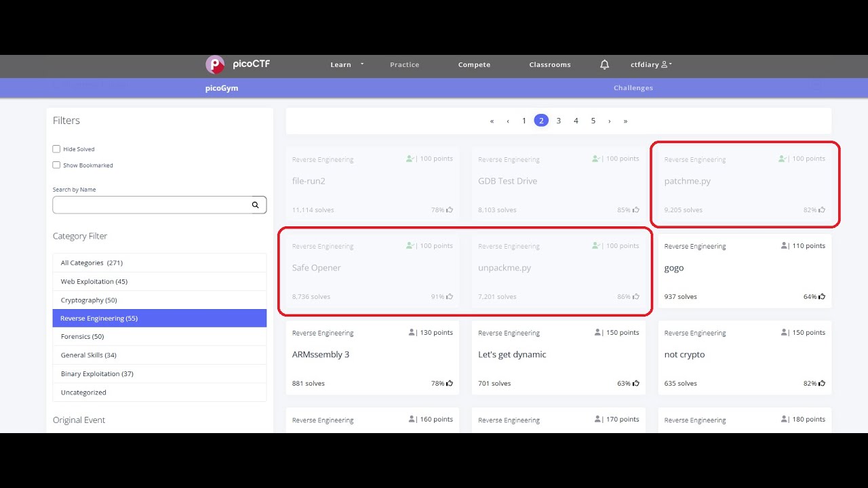Go to previous page with ‹ button
868x488 pixels.
(x=508, y=121)
